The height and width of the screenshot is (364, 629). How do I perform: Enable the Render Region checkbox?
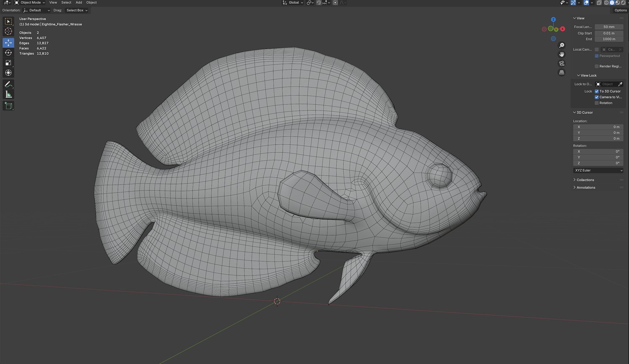(x=597, y=66)
